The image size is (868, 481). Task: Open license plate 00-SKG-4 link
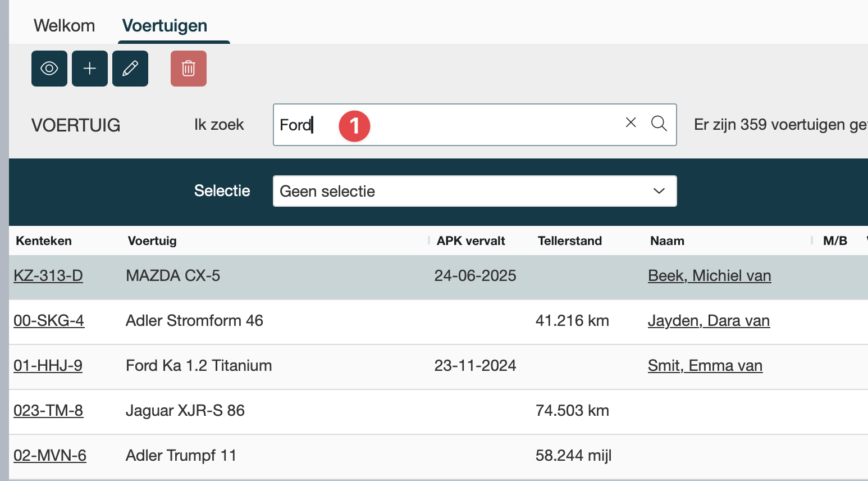49,321
